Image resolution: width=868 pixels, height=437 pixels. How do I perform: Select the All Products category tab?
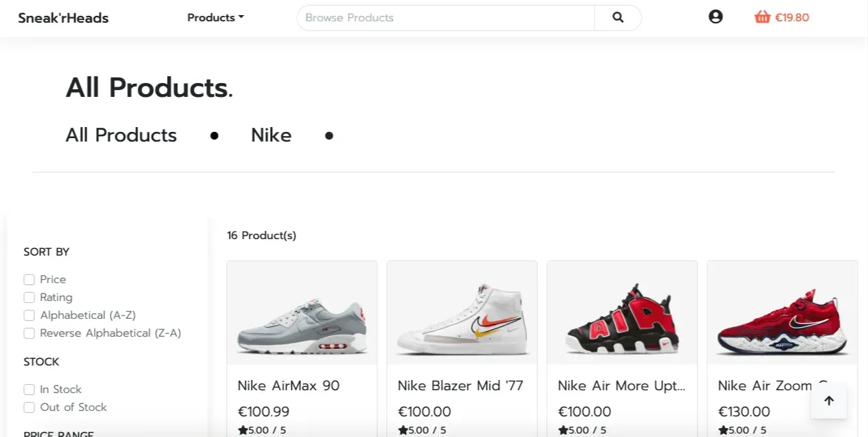click(121, 135)
